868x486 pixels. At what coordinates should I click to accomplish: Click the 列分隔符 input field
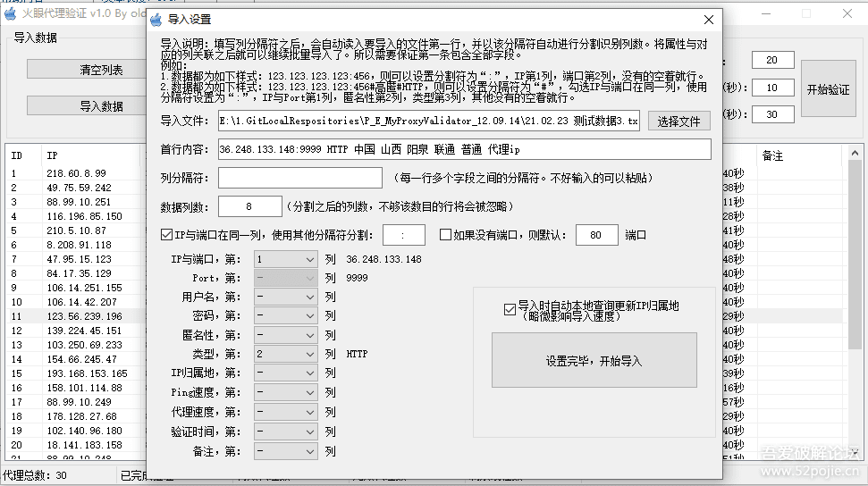299,178
